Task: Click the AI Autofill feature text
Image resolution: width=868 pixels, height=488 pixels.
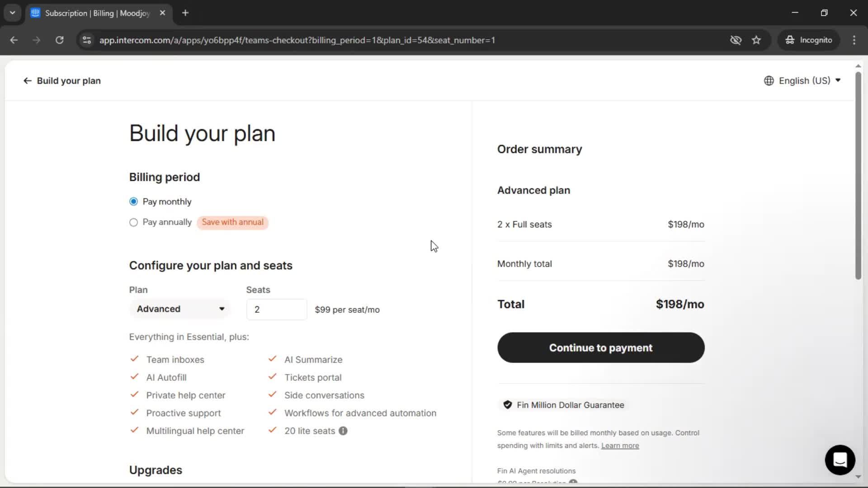Action: coord(166,378)
